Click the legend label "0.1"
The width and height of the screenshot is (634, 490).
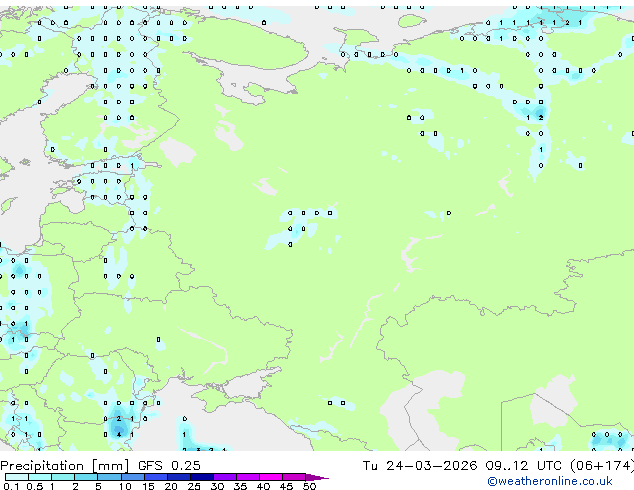click(x=11, y=486)
